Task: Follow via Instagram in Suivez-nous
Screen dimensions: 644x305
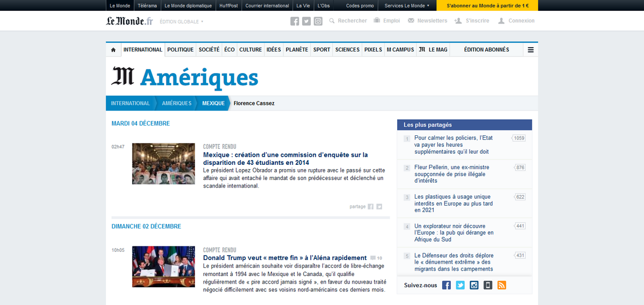Action: [x=474, y=285]
